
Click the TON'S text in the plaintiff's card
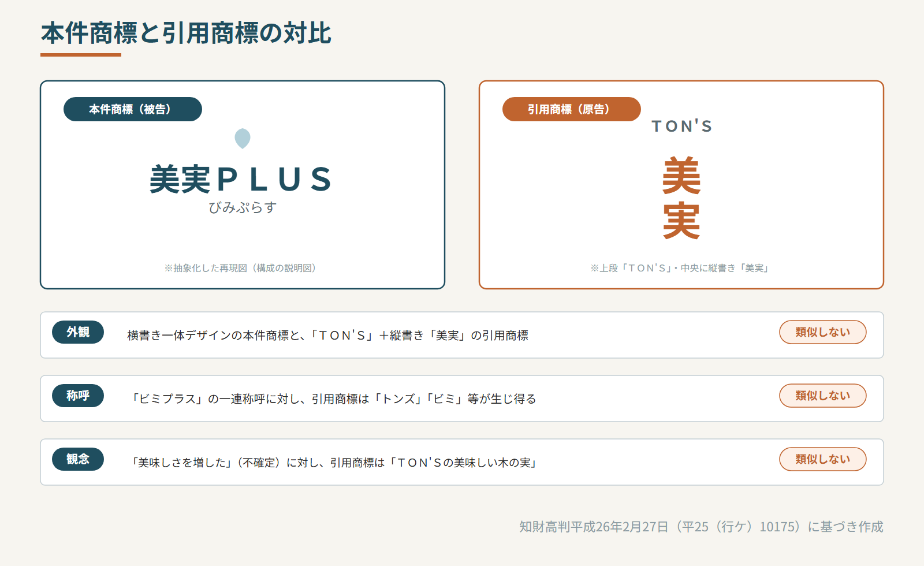tap(682, 126)
